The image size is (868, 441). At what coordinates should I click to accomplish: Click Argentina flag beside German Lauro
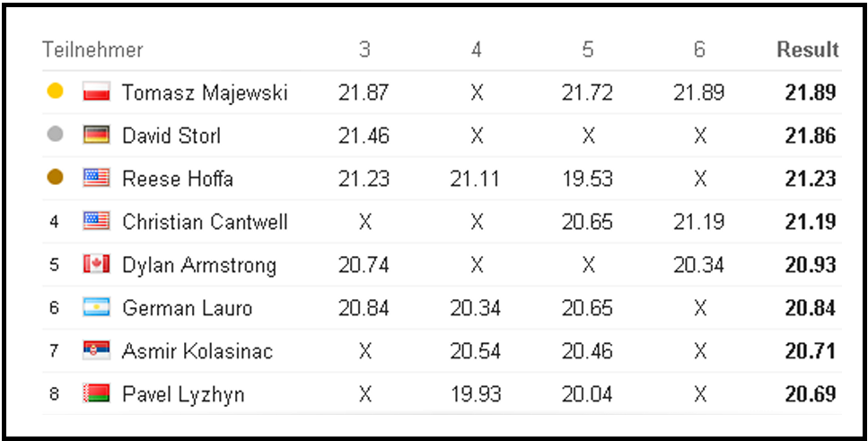96,307
